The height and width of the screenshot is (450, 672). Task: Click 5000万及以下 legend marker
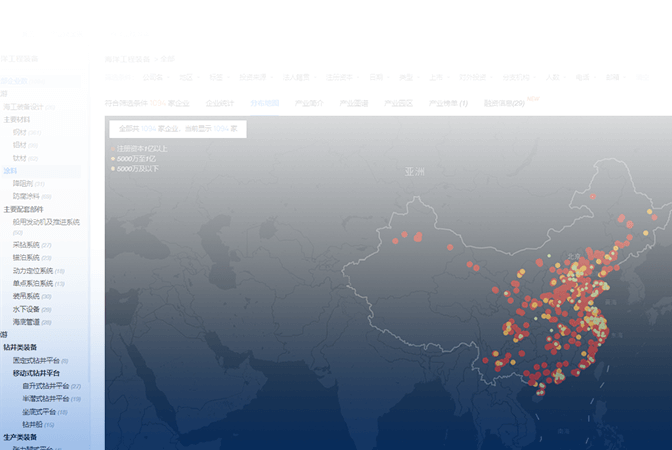113,168
